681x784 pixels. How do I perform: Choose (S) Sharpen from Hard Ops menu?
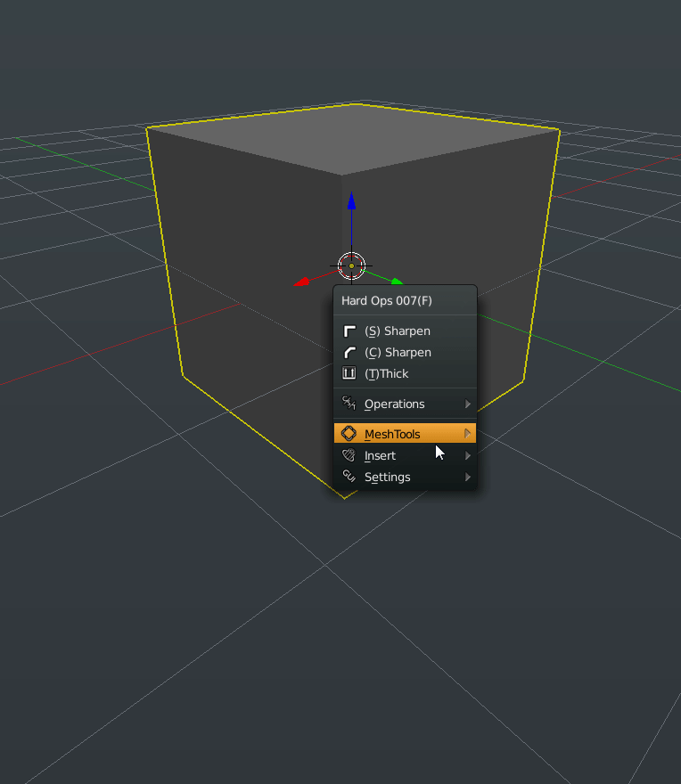398,331
